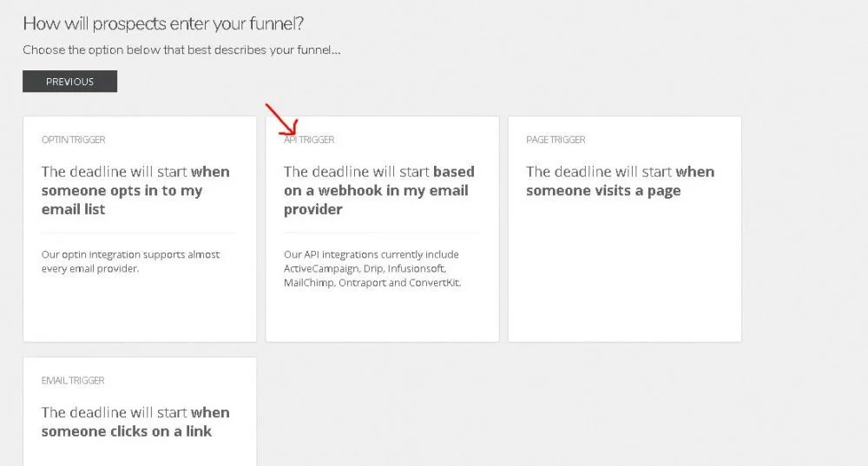Screen dimensions: 868x466
Task: Click the optin integration description text
Action: click(x=130, y=261)
